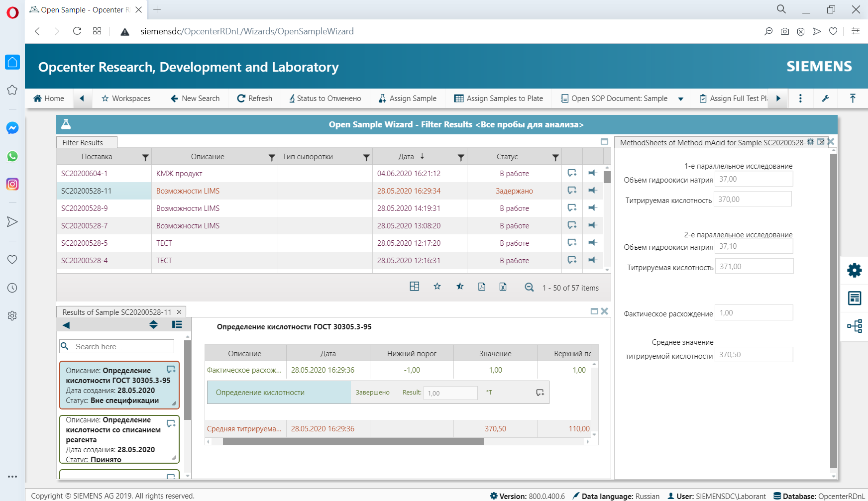The height and width of the screenshot is (501, 868).
Task: Add comment on the ГОСТ 30305.3-95 method card
Action: point(171,370)
